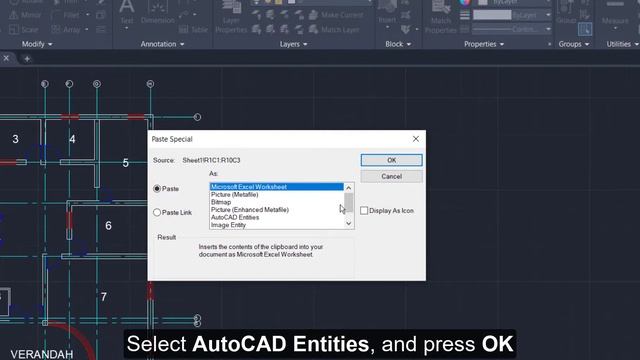640x360 pixels.
Task: Click the Measure utility tool
Action: [615, 12]
